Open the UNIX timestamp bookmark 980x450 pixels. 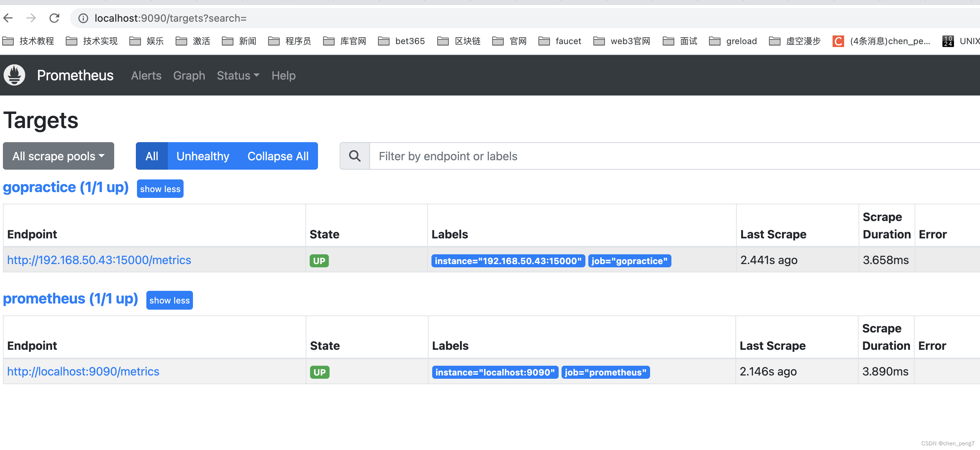pyautogui.click(x=960, y=41)
